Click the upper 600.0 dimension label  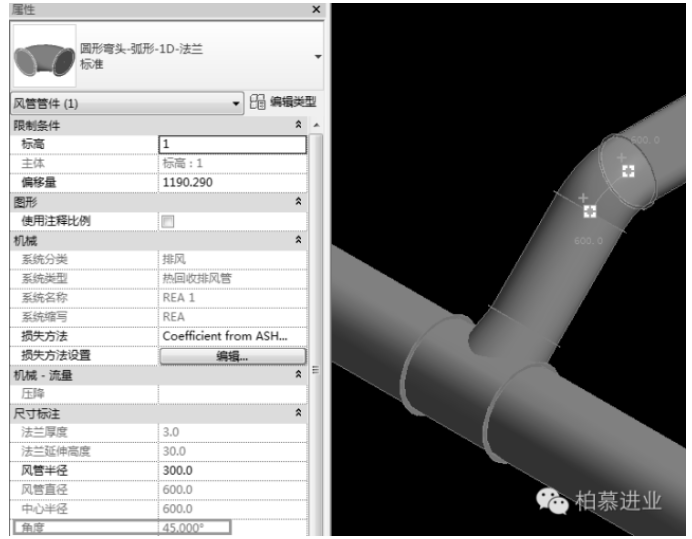pos(645,140)
